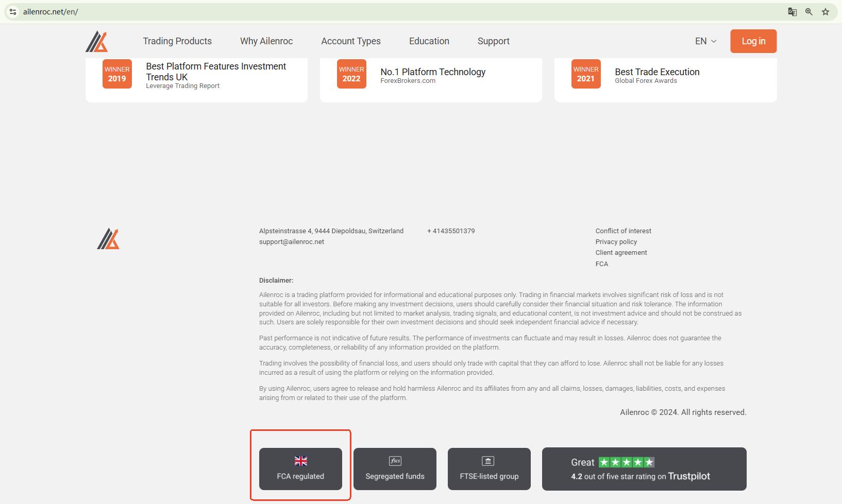This screenshot has width=842, height=504.
Task: Click the Log in button
Action: click(x=753, y=41)
